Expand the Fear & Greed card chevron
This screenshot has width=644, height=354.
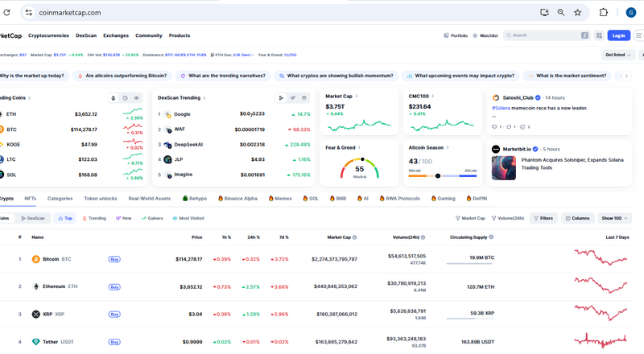coord(359,147)
